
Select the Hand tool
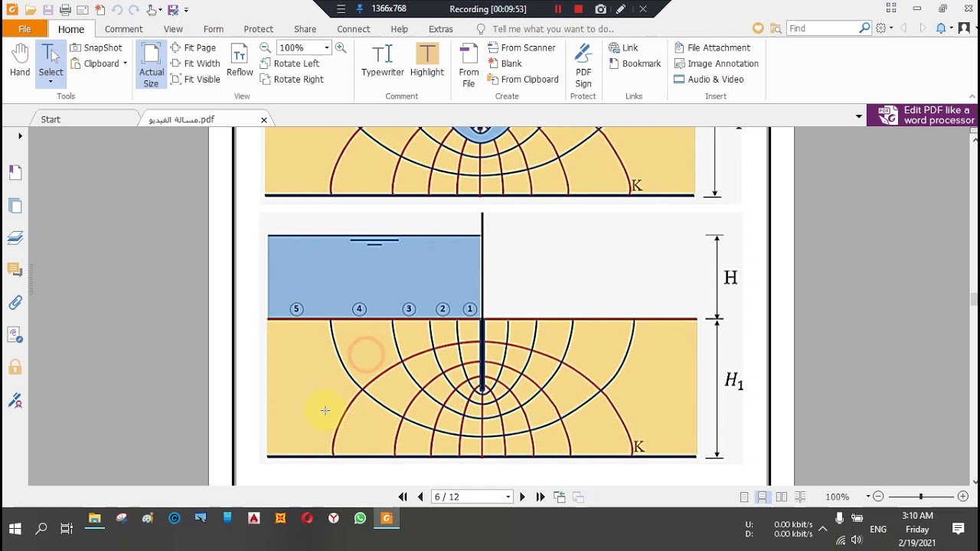tap(20, 61)
